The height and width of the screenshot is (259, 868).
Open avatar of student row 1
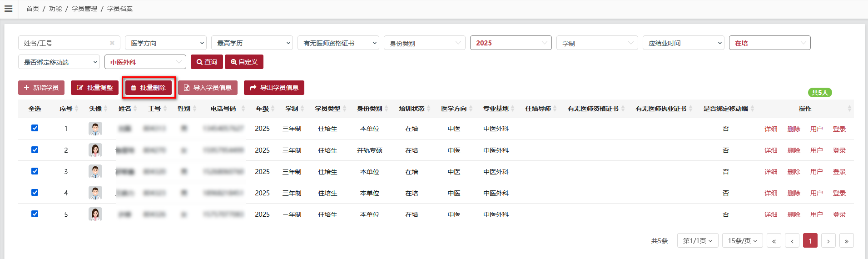coord(95,129)
